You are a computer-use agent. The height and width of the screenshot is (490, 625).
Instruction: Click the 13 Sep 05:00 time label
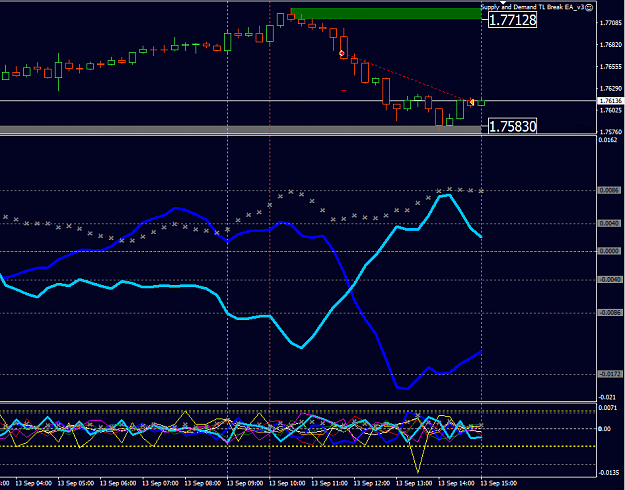(76, 483)
